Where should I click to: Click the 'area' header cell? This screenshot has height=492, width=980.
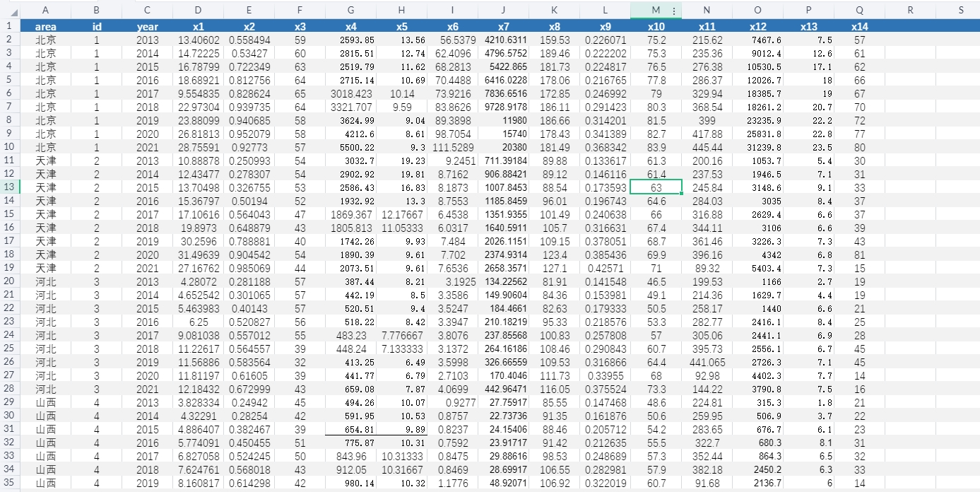46,26
